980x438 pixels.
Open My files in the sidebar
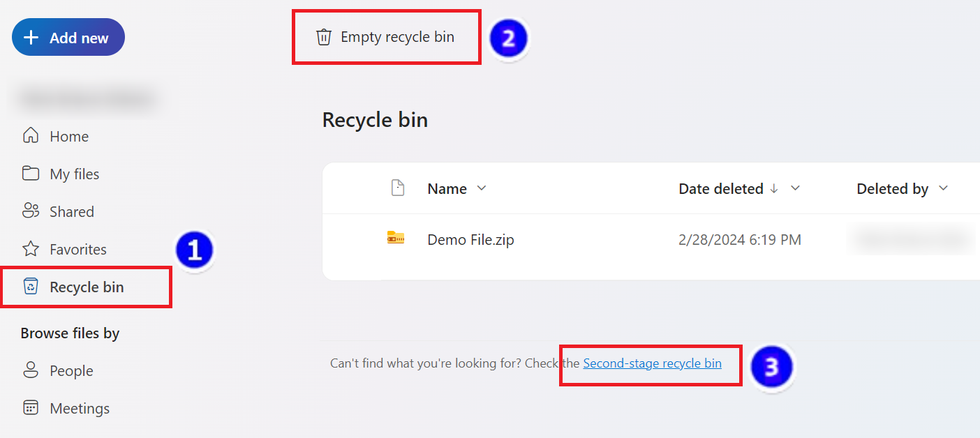point(75,174)
